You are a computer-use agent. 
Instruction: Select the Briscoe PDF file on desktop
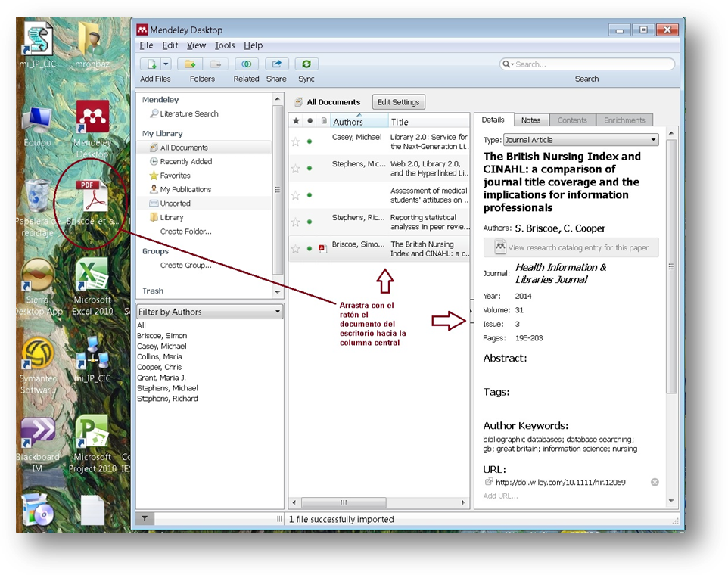pyautogui.click(x=92, y=202)
